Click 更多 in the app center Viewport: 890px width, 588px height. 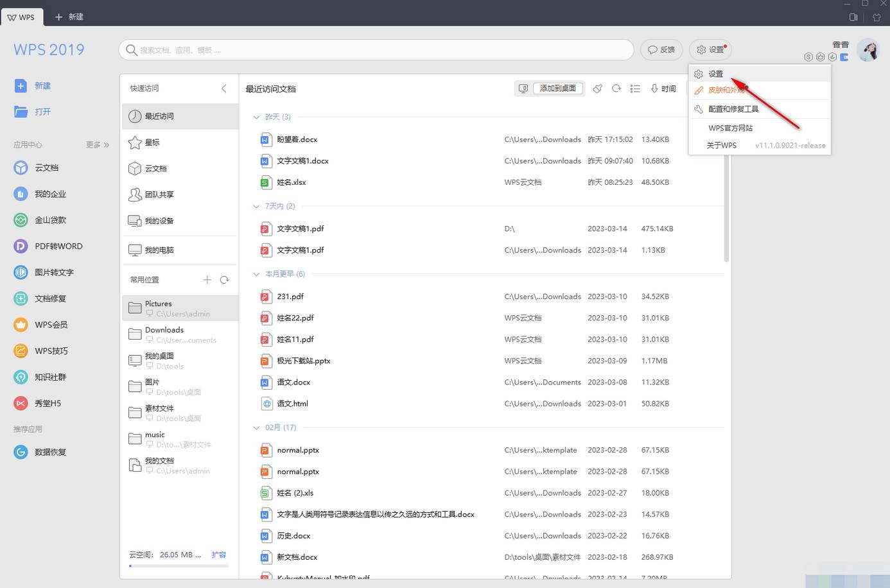[98, 144]
